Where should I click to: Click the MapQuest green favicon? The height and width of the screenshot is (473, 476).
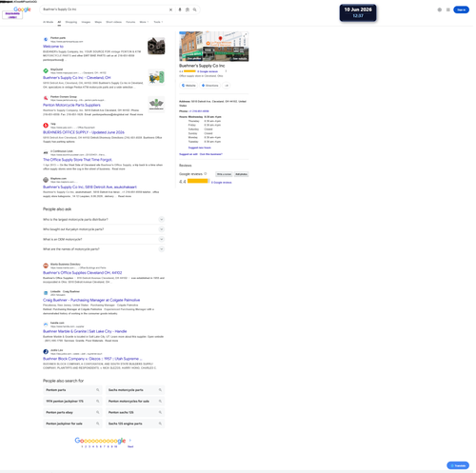click(46, 70)
